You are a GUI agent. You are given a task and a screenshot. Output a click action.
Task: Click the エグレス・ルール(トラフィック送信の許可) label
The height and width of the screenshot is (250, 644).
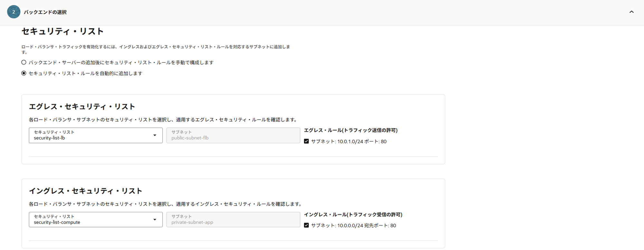point(351,130)
